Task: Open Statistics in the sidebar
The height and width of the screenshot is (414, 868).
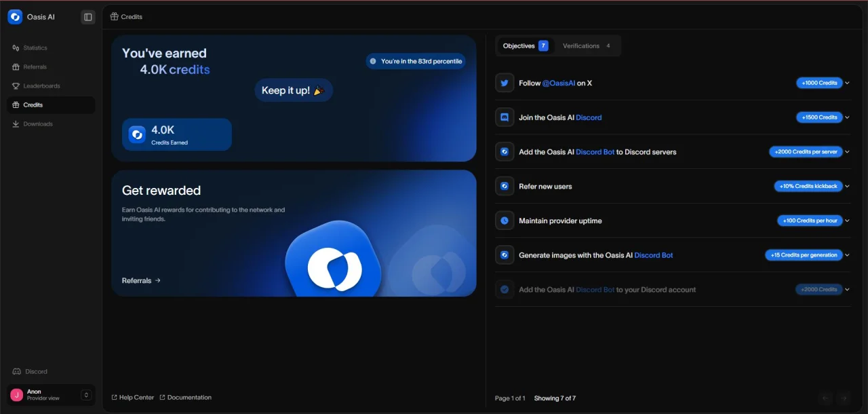Action: click(51, 48)
